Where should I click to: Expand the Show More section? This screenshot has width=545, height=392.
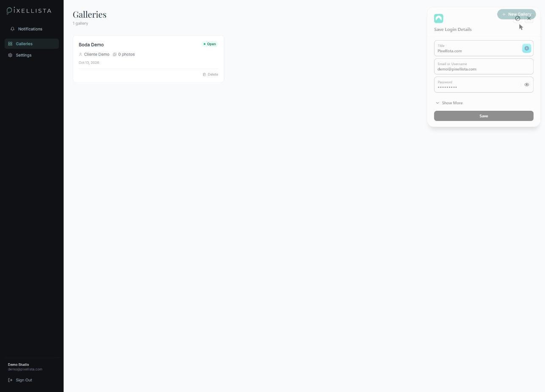pyautogui.click(x=449, y=103)
